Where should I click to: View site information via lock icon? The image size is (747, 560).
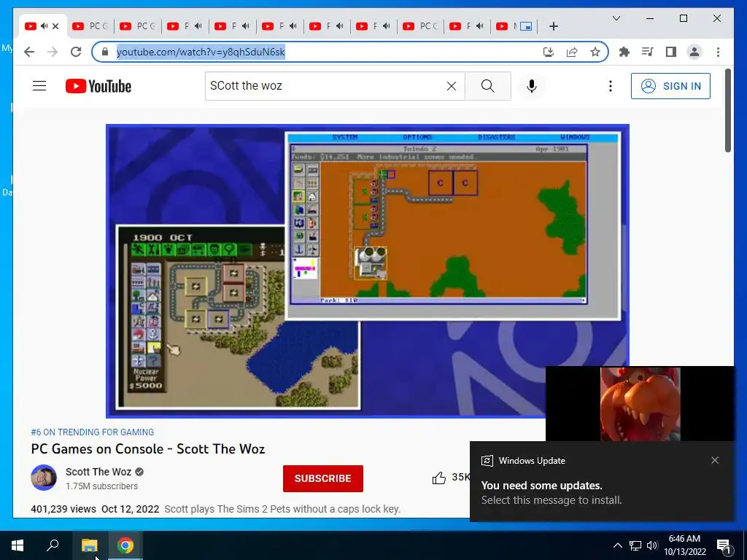[x=105, y=52]
